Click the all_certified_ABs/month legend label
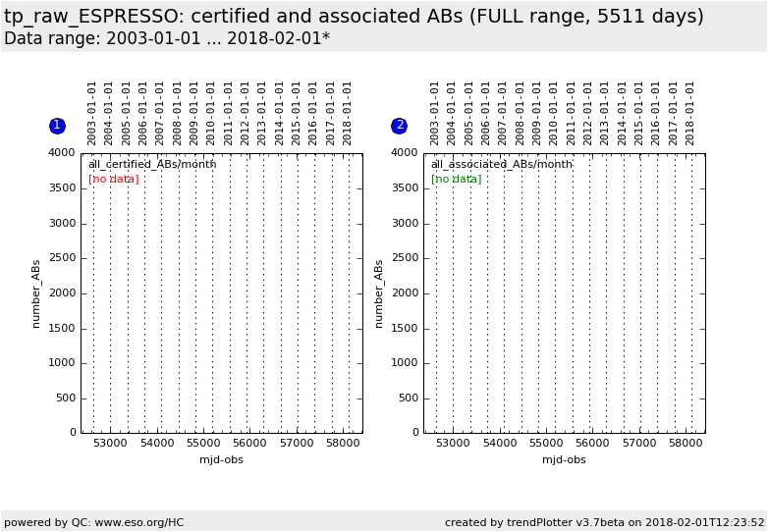The width and height of the screenshot is (768, 532). pyautogui.click(x=152, y=165)
